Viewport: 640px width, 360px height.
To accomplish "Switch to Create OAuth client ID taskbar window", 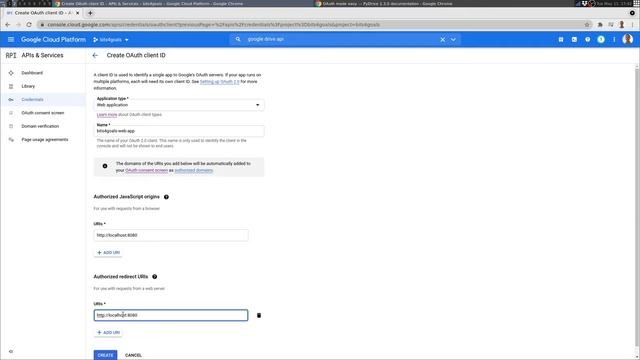I will [x=149, y=3].
